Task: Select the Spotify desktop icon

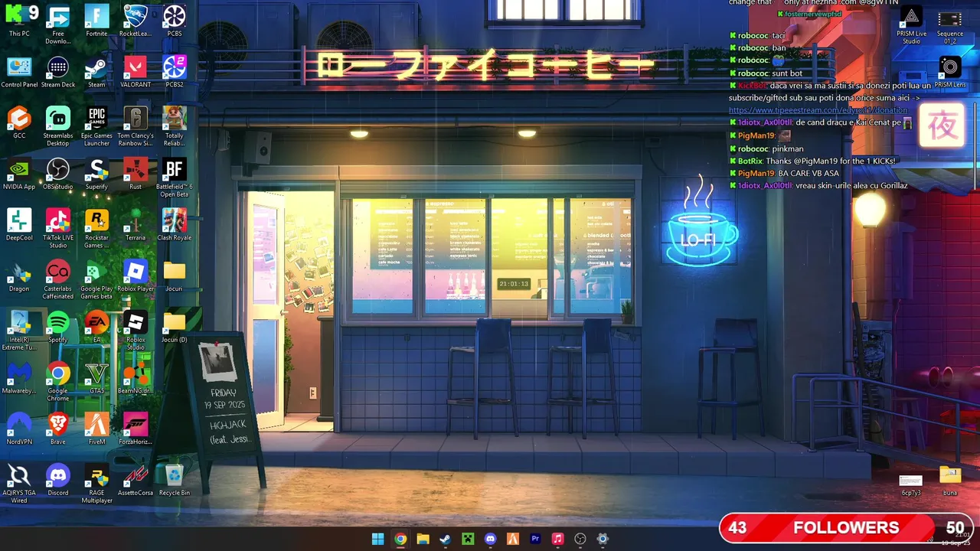Action: 58,328
